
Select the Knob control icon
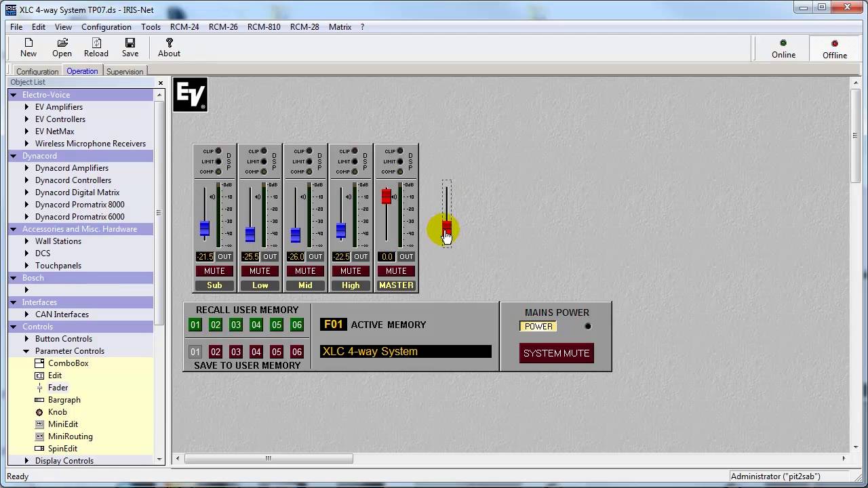point(39,412)
